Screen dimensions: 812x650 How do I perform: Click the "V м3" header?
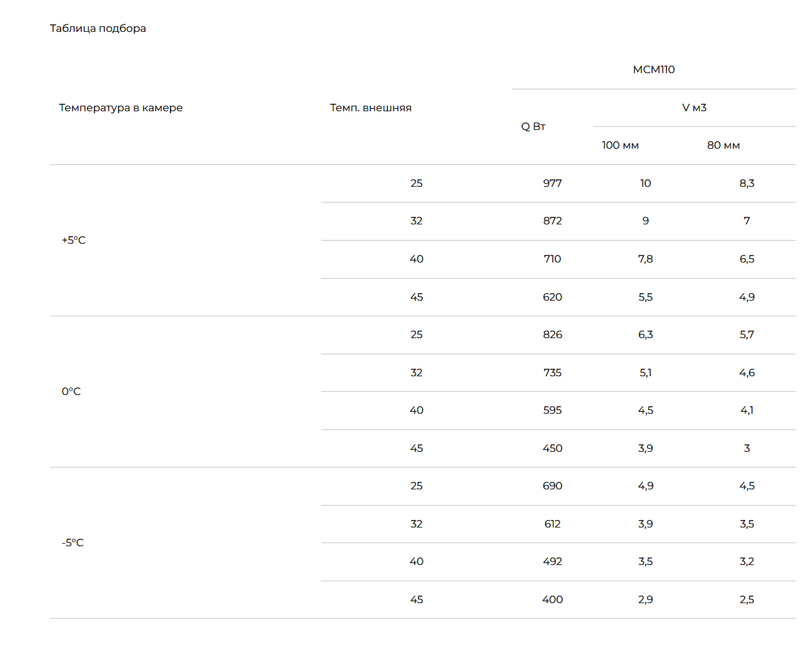pos(694,107)
